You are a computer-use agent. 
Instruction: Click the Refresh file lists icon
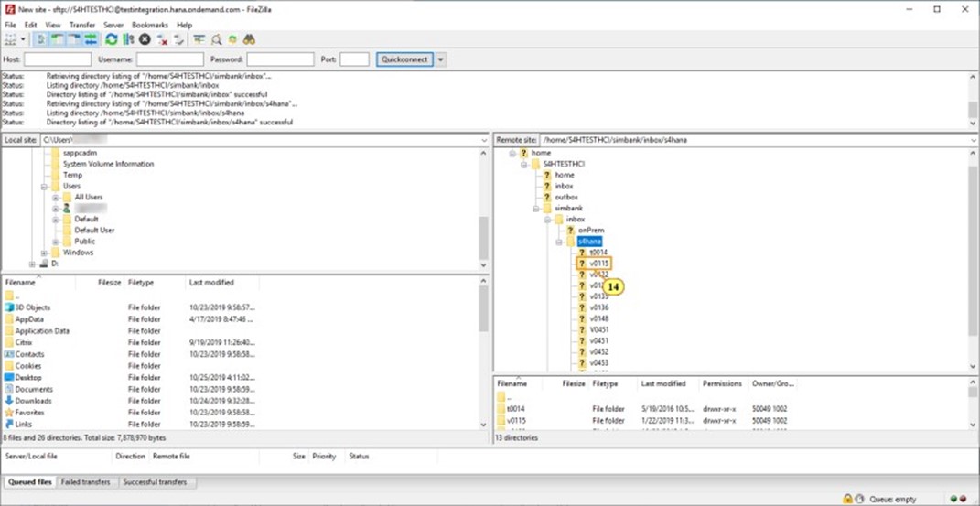pyautogui.click(x=112, y=39)
